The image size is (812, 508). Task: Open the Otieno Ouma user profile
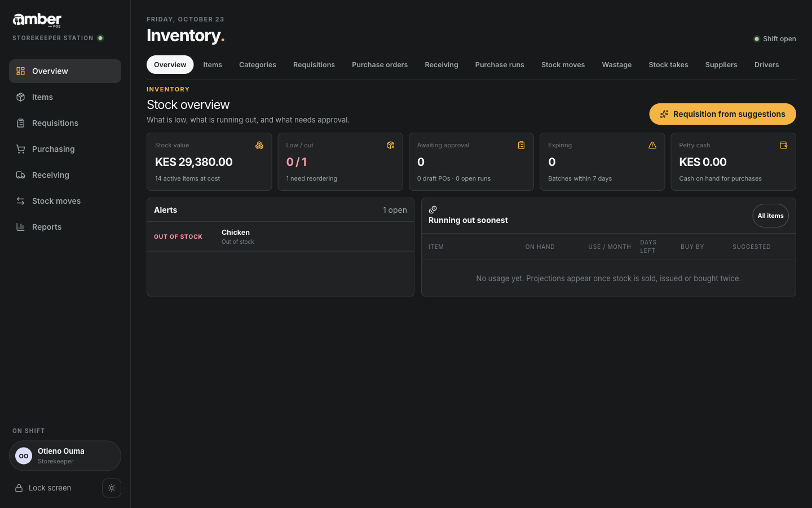coord(65,456)
